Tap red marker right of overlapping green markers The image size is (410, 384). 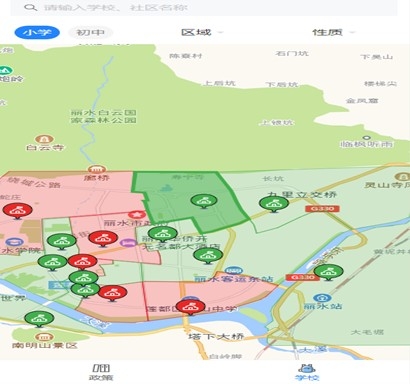pyautogui.click(x=112, y=293)
